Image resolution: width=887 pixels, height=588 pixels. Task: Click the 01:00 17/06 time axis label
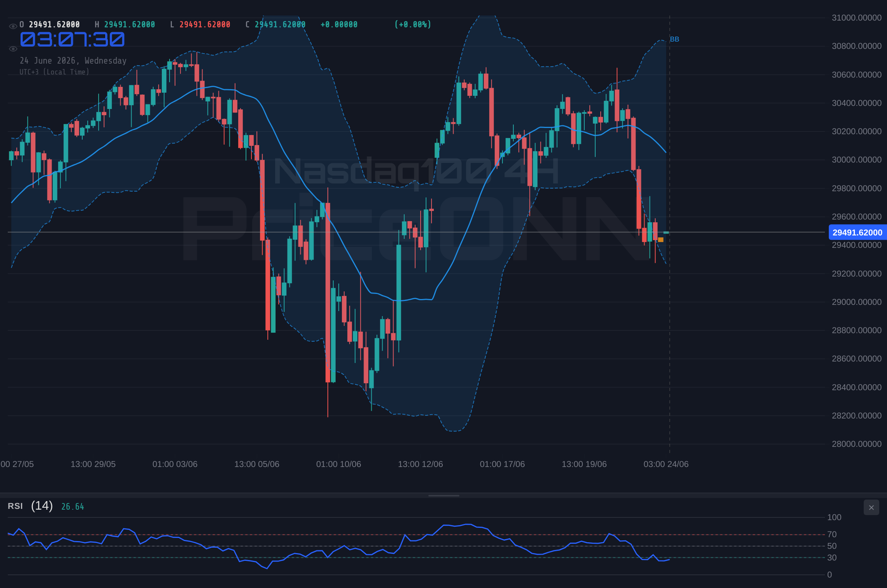502,464
